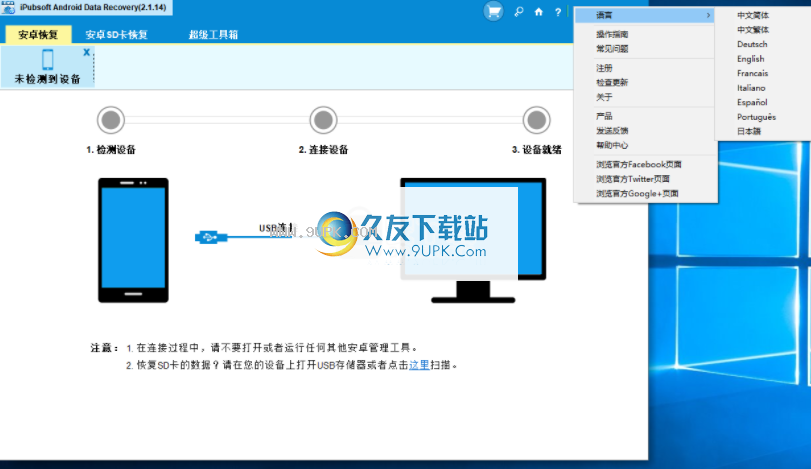Click the smartphone illustration
This screenshot has height=469, width=811.
pyautogui.click(x=133, y=240)
